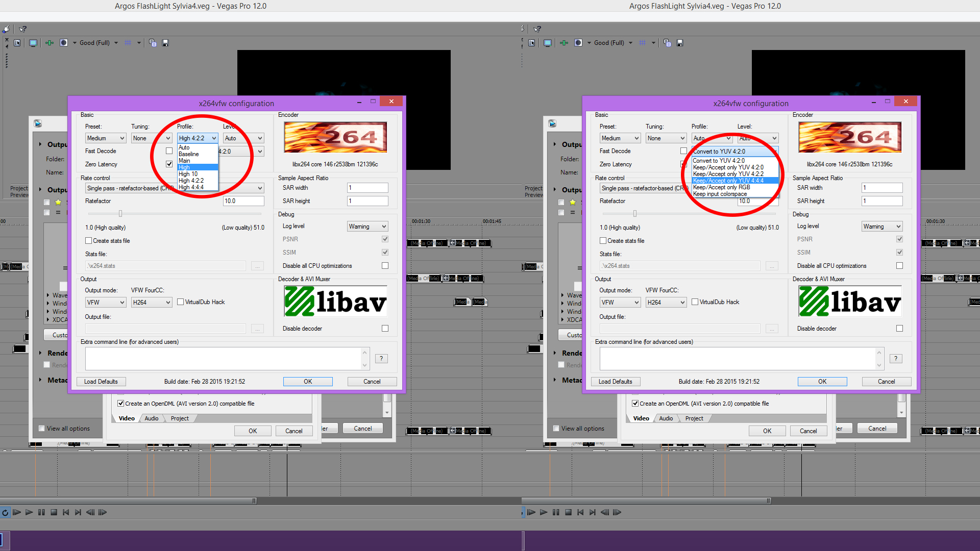Tick Create stats file in left x264vfw dialog
Viewport: 980px width, 551px height.
[x=88, y=241]
